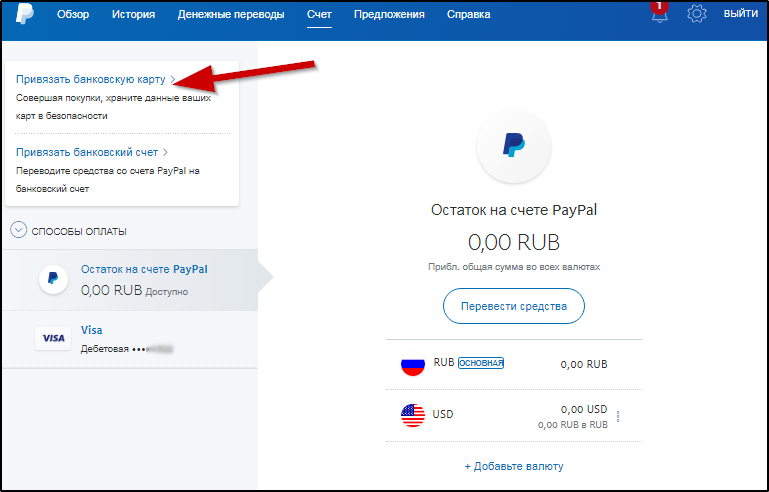Viewport: 769px width, 492px height.
Task: Click the Дебетовая card number text
Action: click(127, 349)
